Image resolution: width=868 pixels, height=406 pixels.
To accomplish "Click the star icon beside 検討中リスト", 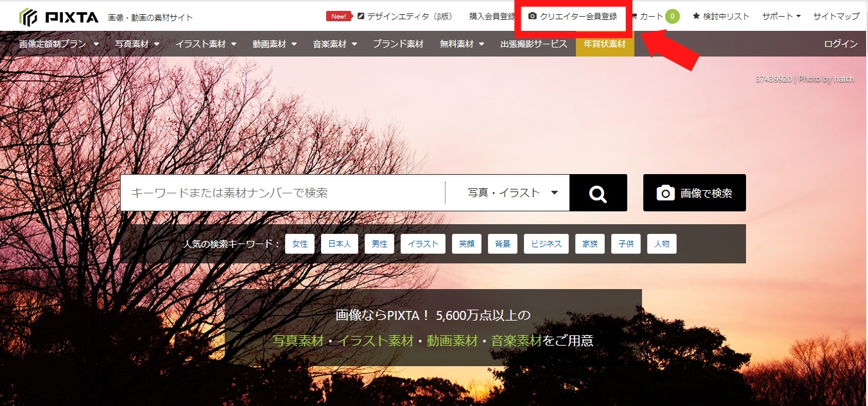I will pos(695,16).
